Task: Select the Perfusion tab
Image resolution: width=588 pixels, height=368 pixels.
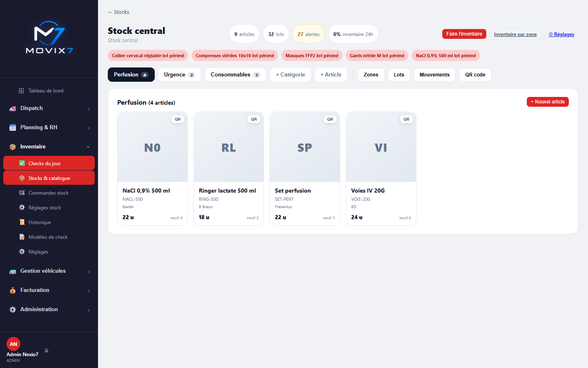Action: pyautogui.click(x=131, y=75)
